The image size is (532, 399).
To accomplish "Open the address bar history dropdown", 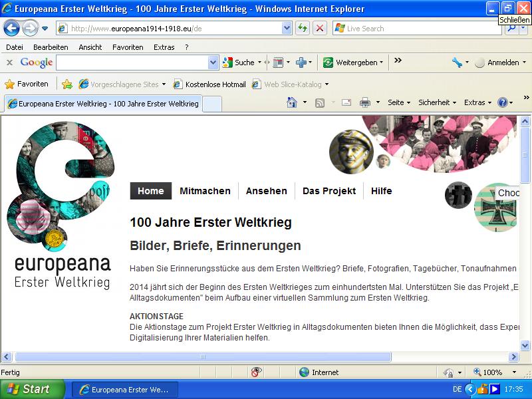I will (x=287, y=28).
